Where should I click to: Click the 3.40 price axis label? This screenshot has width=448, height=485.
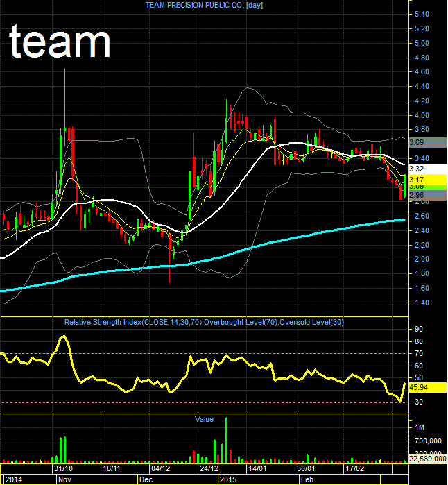(422, 158)
